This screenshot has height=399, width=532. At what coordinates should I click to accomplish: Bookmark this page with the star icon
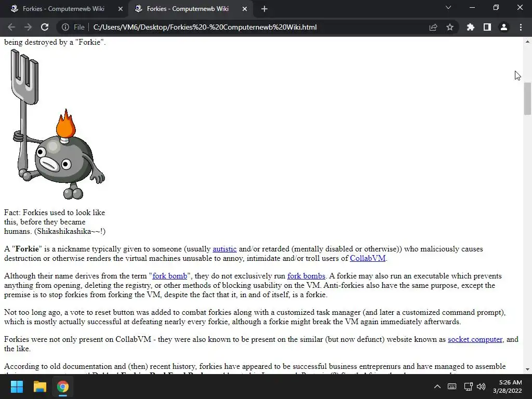[x=450, y=27]
